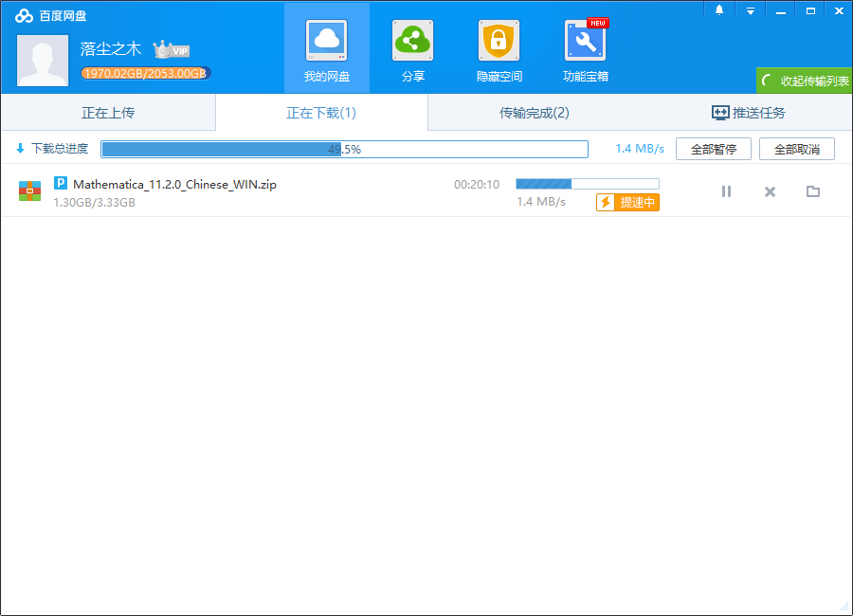Click the Mathematica zip file archive icon
The width and height of the screenshot is (853, 616).
[30, 191]
